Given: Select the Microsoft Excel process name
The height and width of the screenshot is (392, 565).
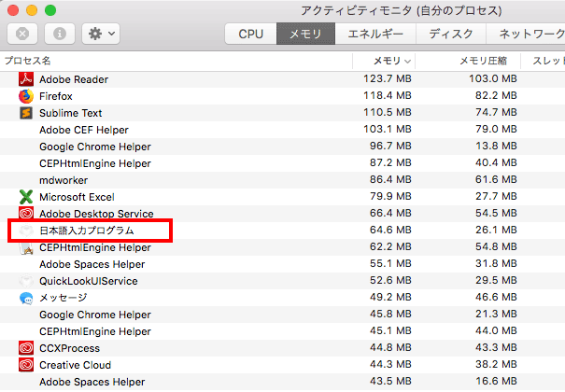Looking at the screenshot, I should pyautogui.click(x=77, y=197).
